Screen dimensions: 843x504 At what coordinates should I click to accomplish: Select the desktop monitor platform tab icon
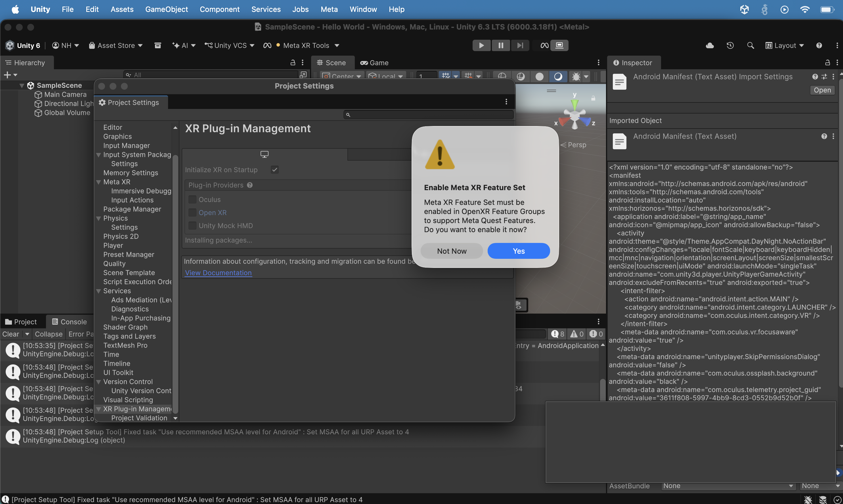click(264, 154)
